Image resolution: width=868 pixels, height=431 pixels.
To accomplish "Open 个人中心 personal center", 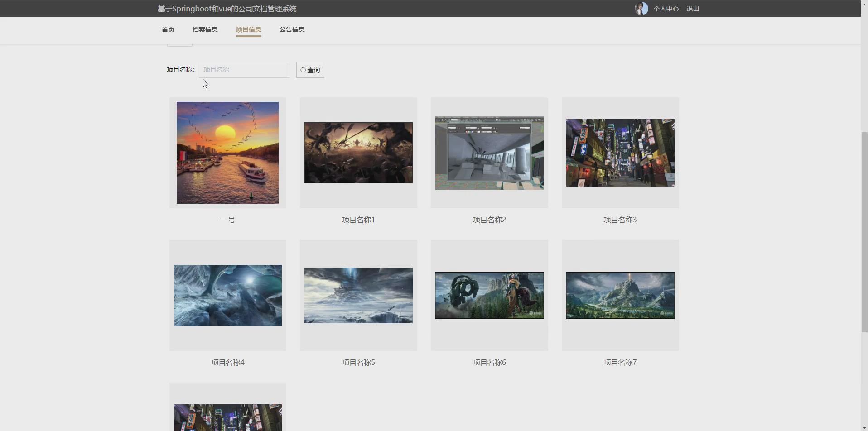I will [666, 9].
